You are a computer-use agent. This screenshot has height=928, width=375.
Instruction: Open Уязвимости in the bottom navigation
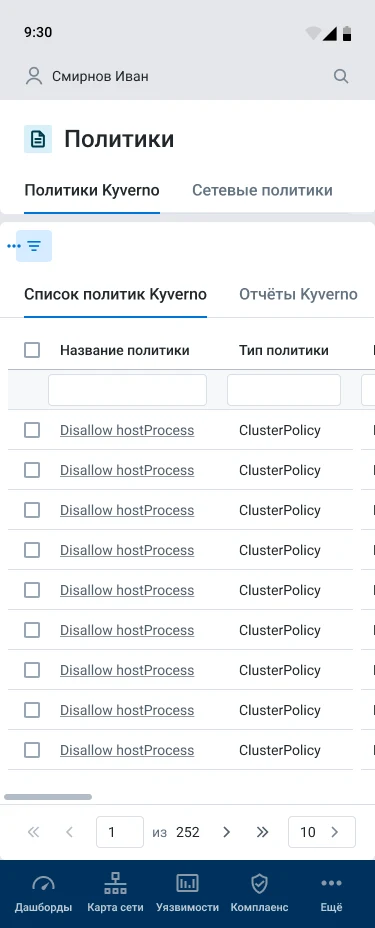click(x=188, y=894)
